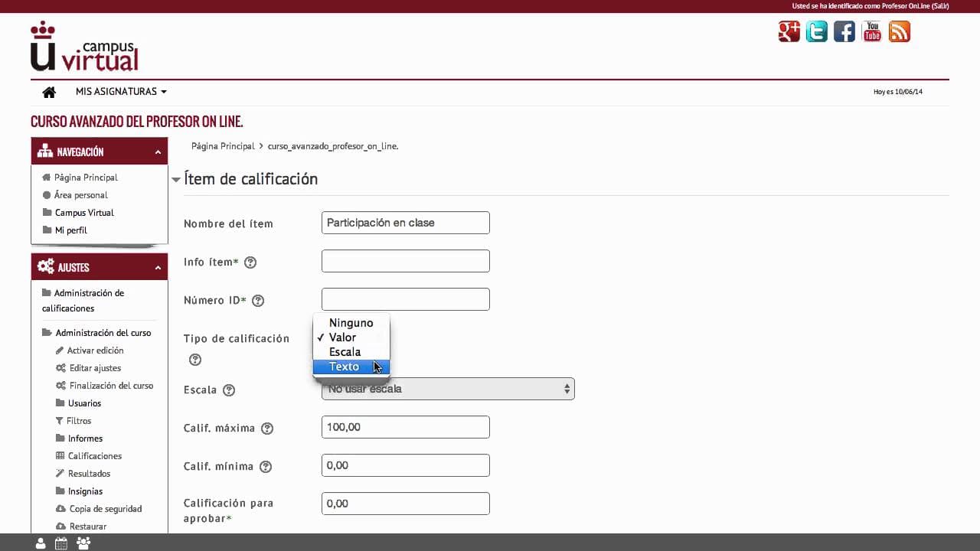Image resolution: width=980 pixels, height=551 pixels.
Task: Open Página Principal breadcrumb link
Action: point(223,146)
